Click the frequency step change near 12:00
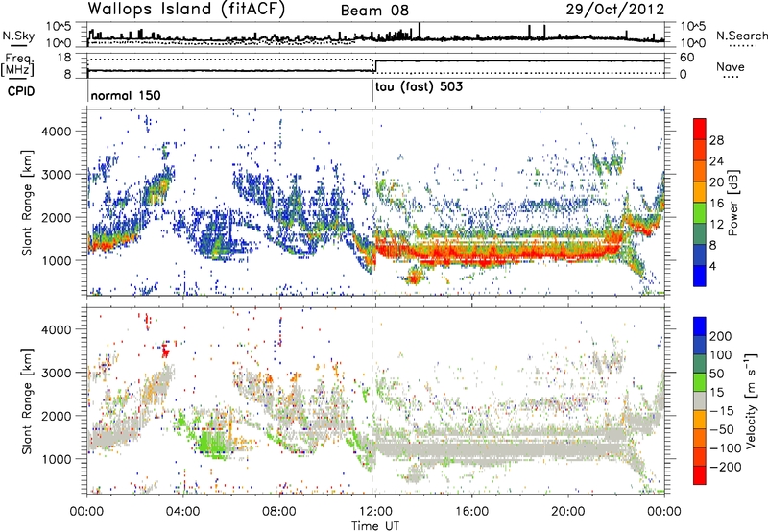 (373, 65)
